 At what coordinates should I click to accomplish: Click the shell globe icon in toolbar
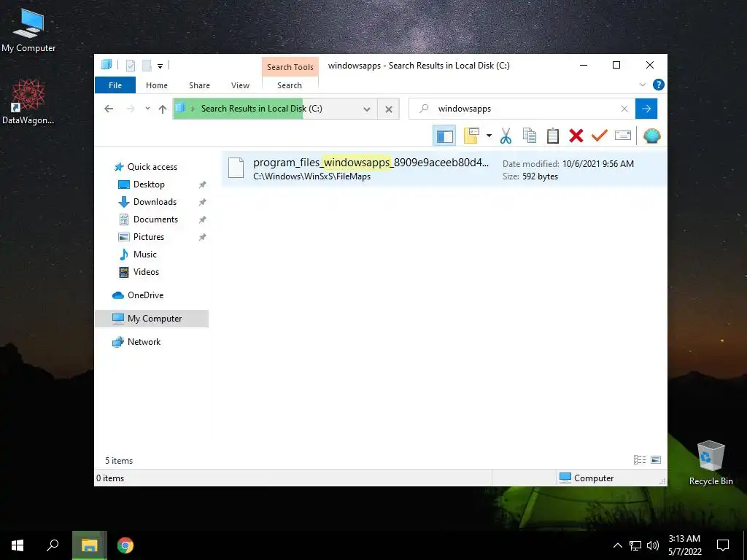tap(651, 136)
